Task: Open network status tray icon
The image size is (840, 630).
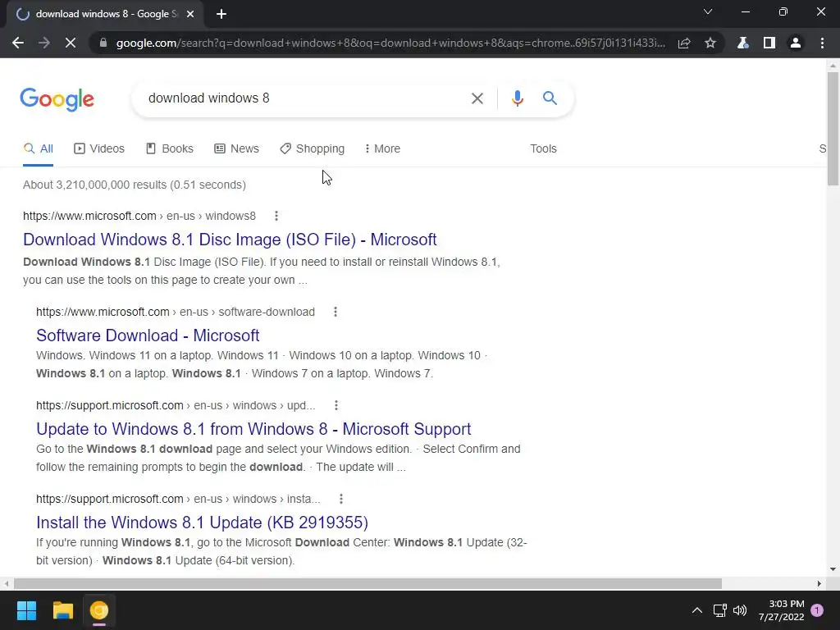Action: pos(719,610)
